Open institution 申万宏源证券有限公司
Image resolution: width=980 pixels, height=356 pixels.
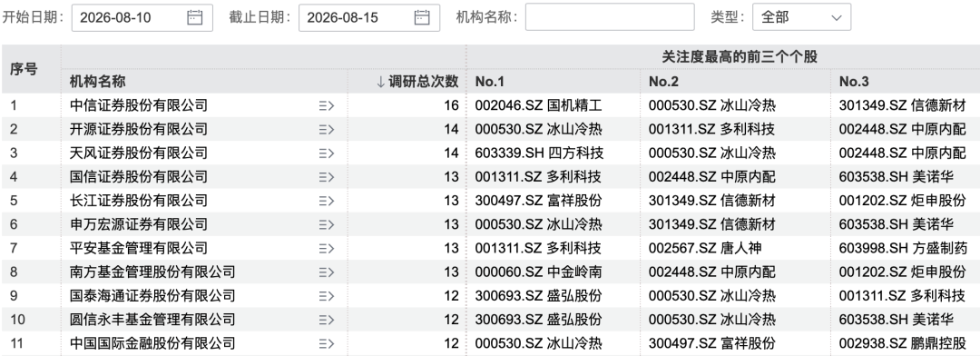(138, 224)
